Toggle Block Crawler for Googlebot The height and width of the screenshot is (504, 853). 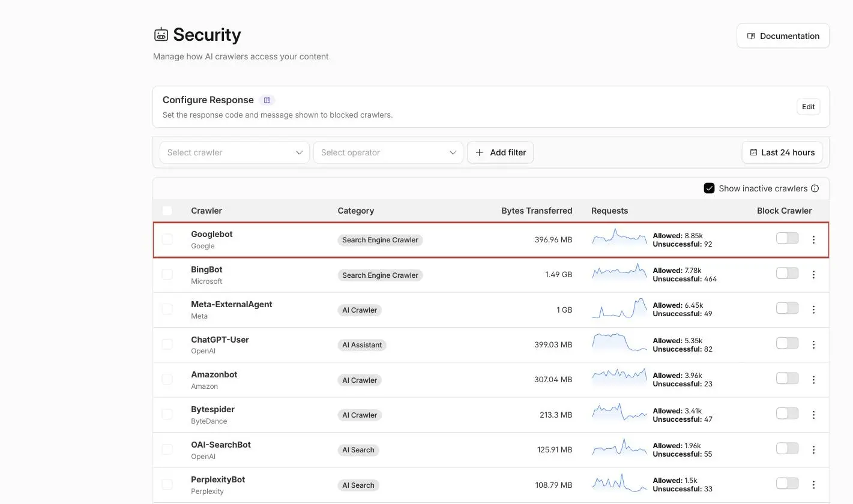tap(787, 238)
